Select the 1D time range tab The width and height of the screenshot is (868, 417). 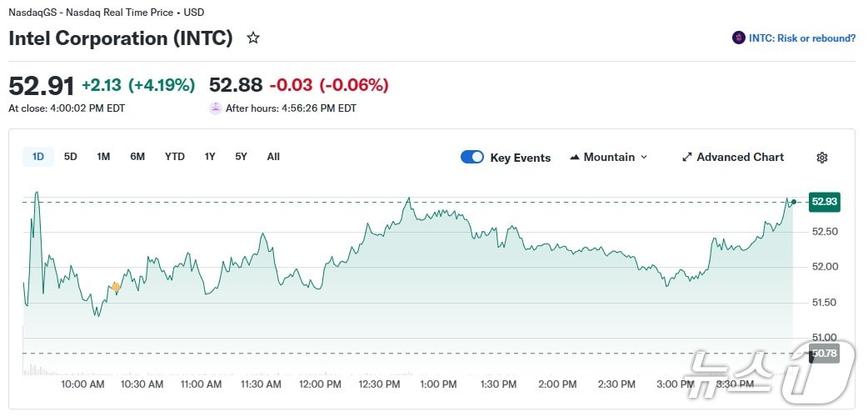point(38,157)
